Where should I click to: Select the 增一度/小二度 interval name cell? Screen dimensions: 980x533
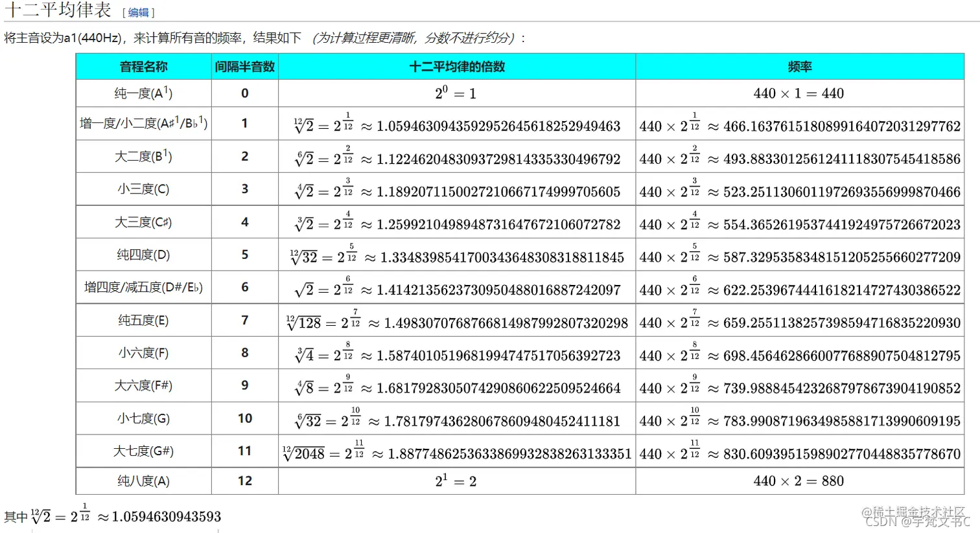click(x=144, y=123)
